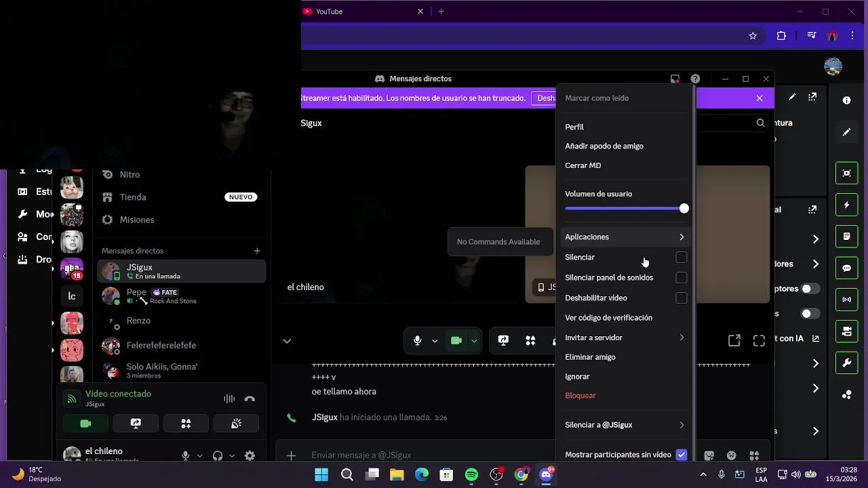Check Silenciar panel de sonidos checkbox
This screenshot has height=488, width=868.
[682, 278]
